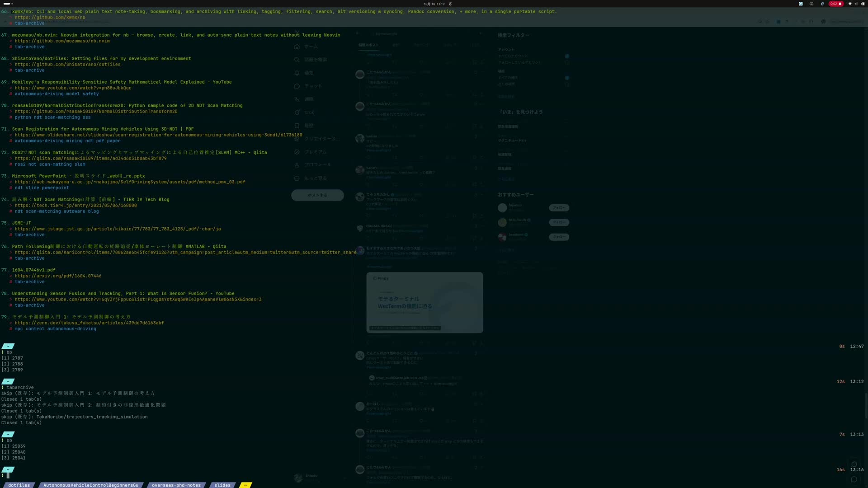Open the WezTerm article card thumbnail

(x=425, y=302)
